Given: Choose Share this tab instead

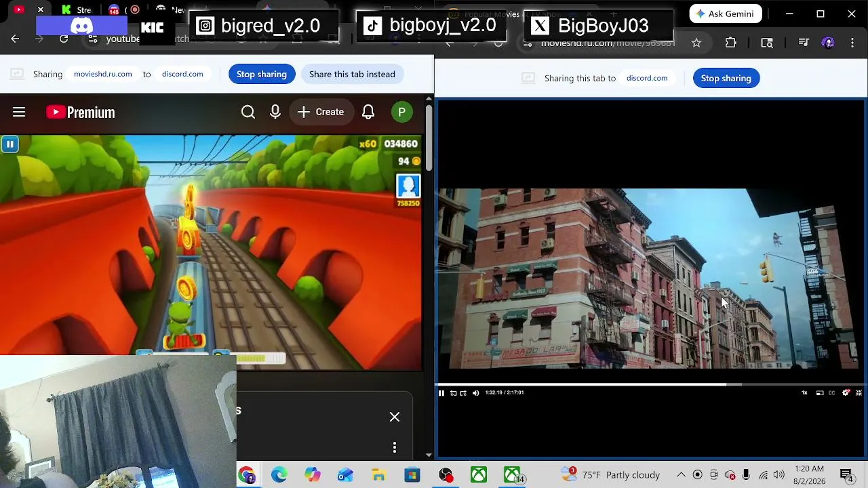Looking at the screenshot, I should [352, 74].
